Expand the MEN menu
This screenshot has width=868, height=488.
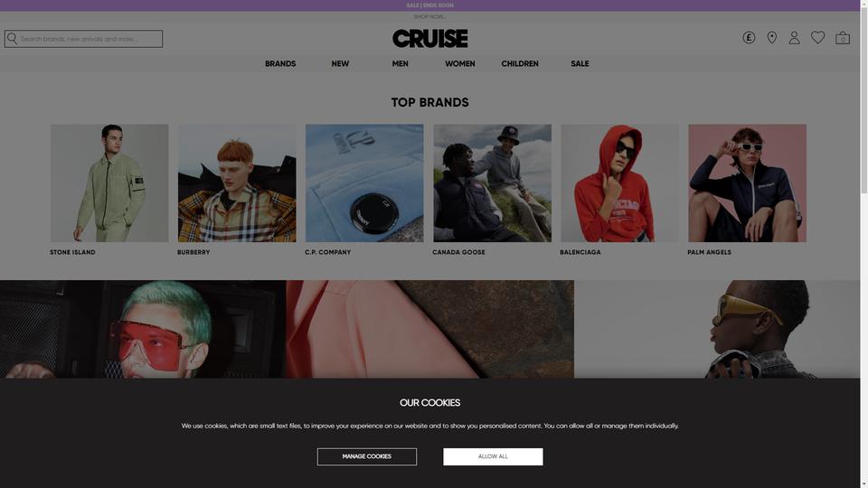pos(400,63)
